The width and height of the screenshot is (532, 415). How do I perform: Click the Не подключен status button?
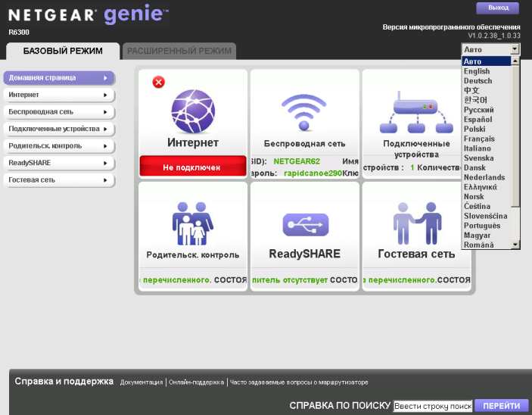click(193, 166)
